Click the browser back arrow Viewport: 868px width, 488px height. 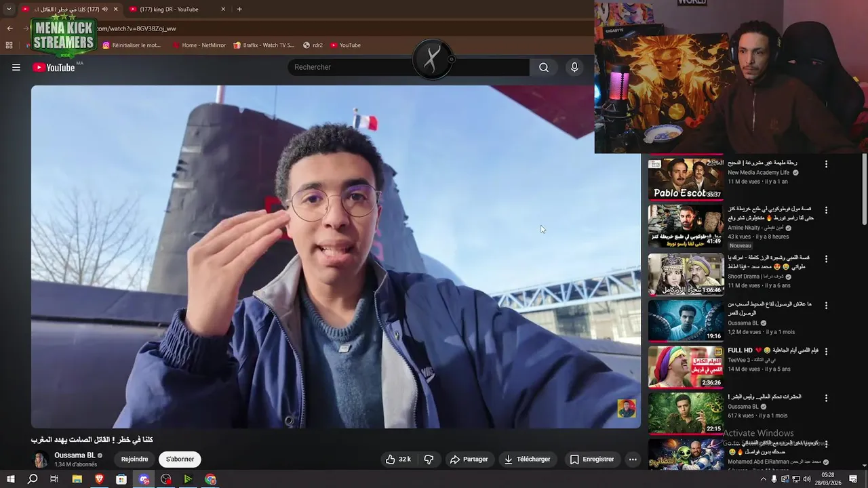(9, 28)
